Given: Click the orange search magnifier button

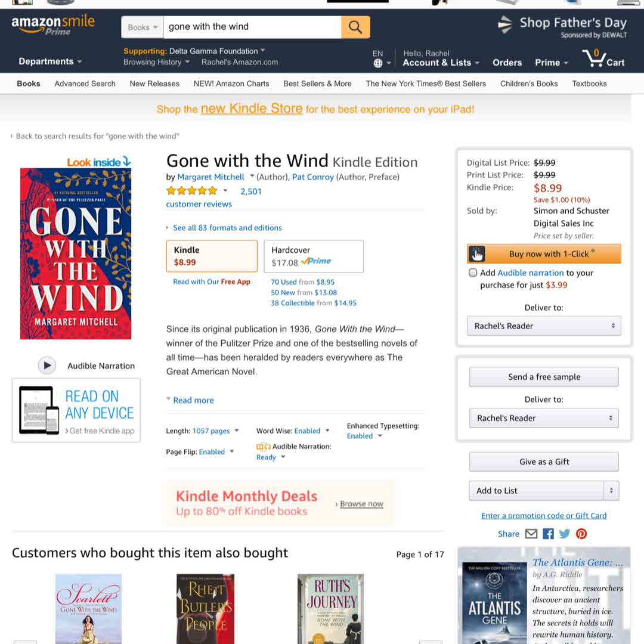Looking at the screenshot, I should pyautogui.click(x=355, y=27).
